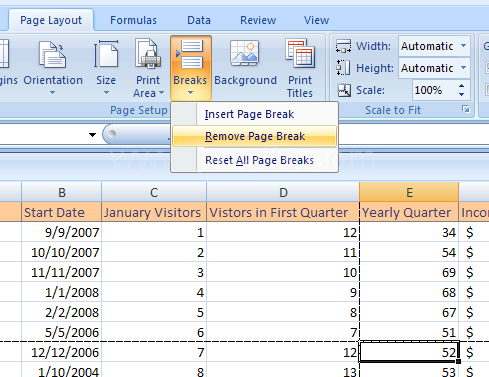Choose Reset All Page Breaks
489x377 pixels.
tap(254, 160)
